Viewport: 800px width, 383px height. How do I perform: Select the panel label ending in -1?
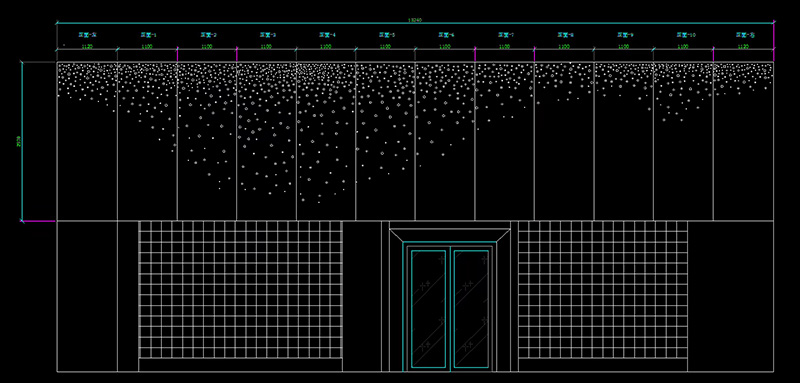click(x=148, y=35)
